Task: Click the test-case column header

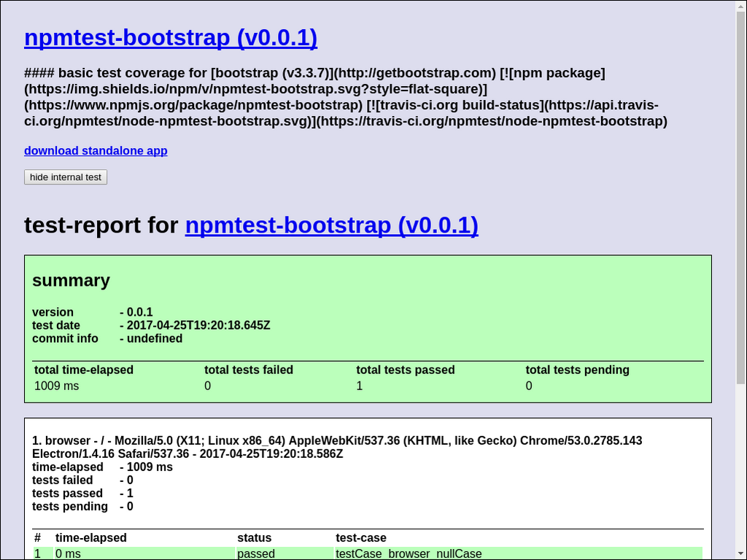Action: [x=360, y=538]
